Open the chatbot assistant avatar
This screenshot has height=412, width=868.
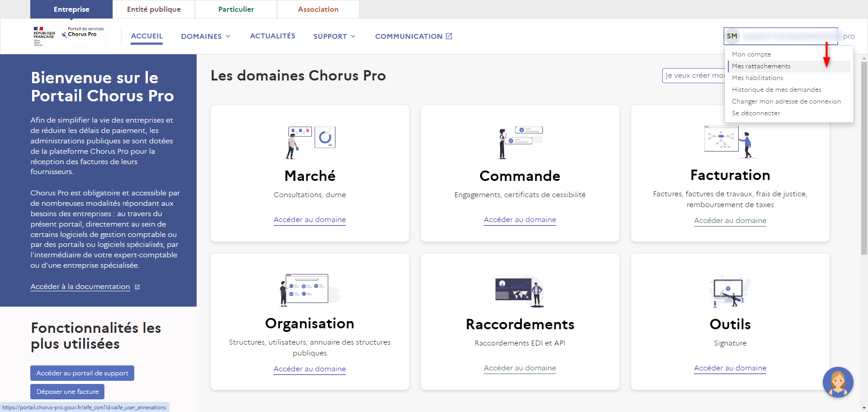tap(838, 382)
